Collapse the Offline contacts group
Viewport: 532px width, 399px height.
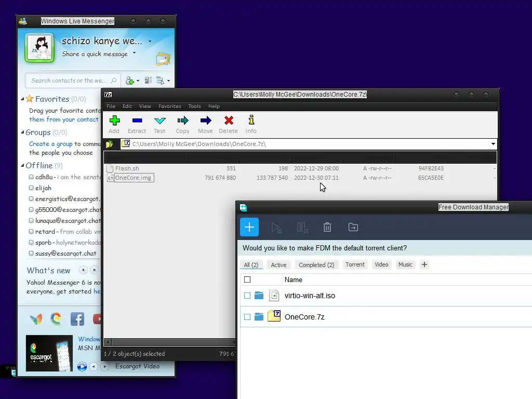click(x=22, y=166)
